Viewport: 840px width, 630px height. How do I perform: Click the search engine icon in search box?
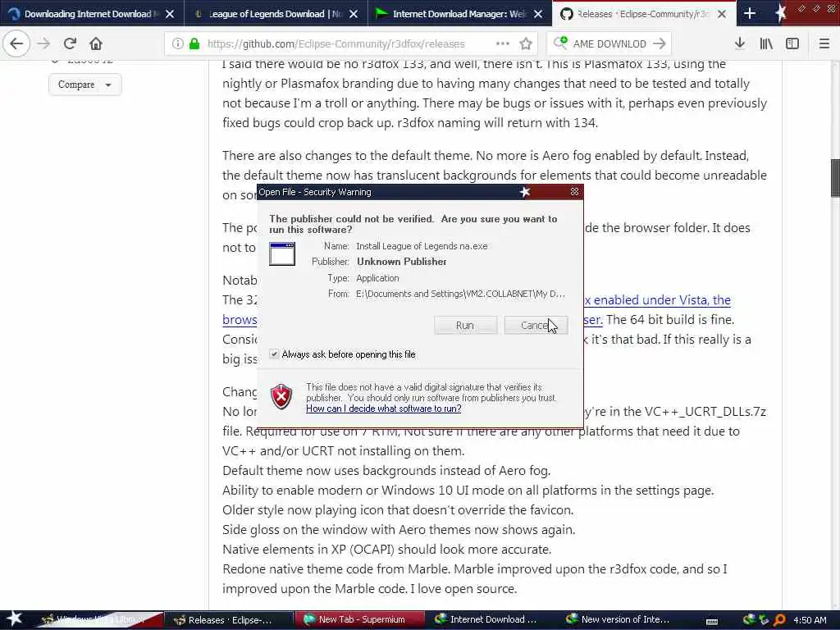[560, 43]
